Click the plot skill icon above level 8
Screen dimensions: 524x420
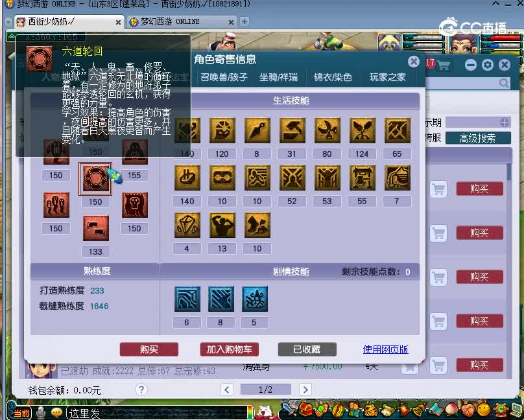tap(221, 299)
